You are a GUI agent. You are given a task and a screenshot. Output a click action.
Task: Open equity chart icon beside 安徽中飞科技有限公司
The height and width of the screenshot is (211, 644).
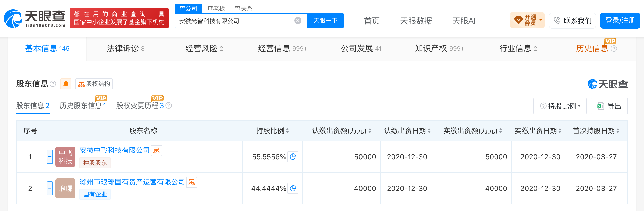156,151
